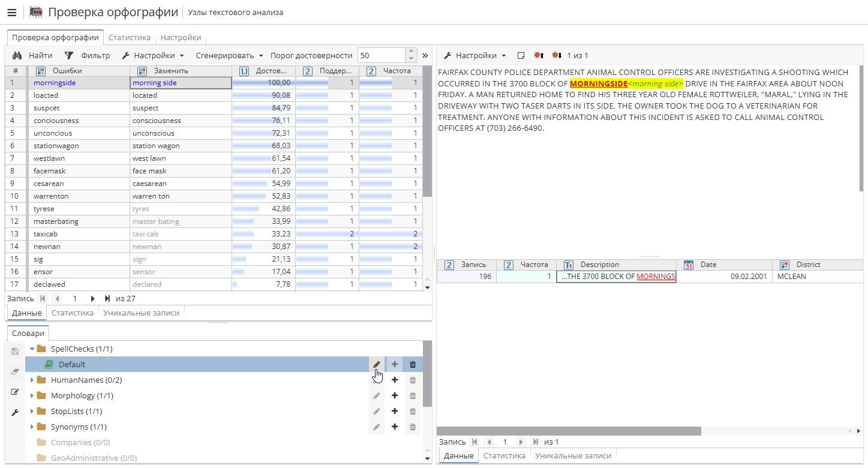Add a dictionary to HumanNames

click(395, 380)
